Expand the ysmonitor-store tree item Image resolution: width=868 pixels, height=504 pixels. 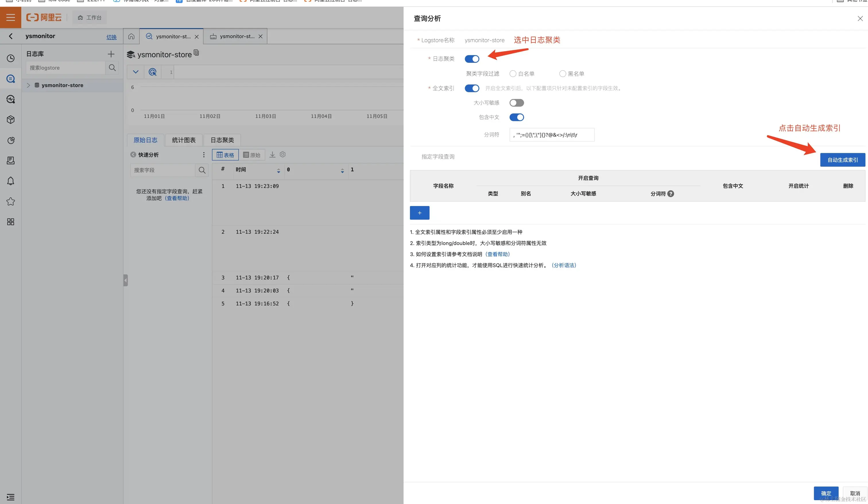(x=29, y=85)
